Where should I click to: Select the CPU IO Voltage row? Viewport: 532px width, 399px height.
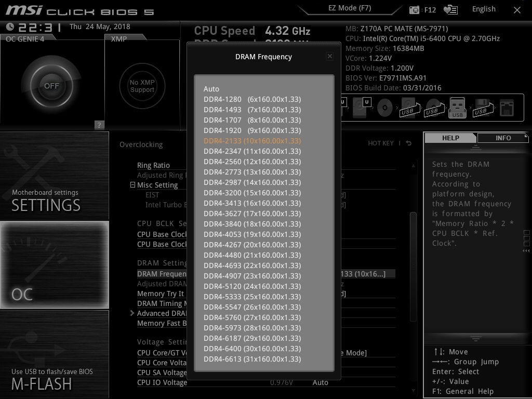pyautogui.click(x=266, y=382)
